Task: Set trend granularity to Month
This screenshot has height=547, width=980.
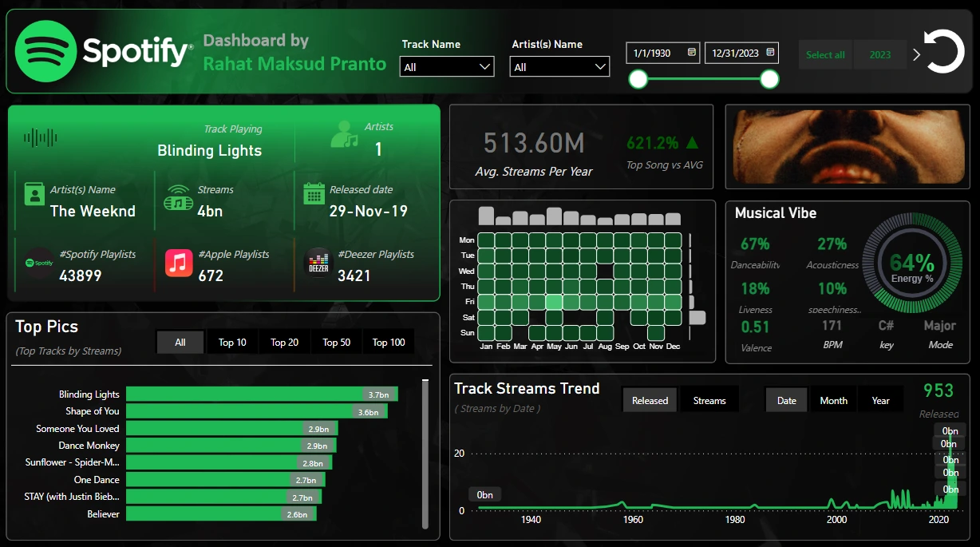Action: point(834,400)
